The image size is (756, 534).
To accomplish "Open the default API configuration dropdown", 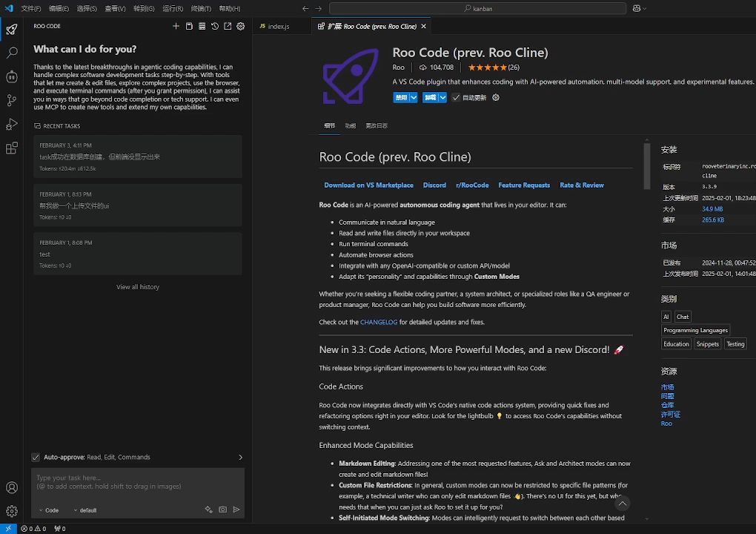I will click(85, 510).
